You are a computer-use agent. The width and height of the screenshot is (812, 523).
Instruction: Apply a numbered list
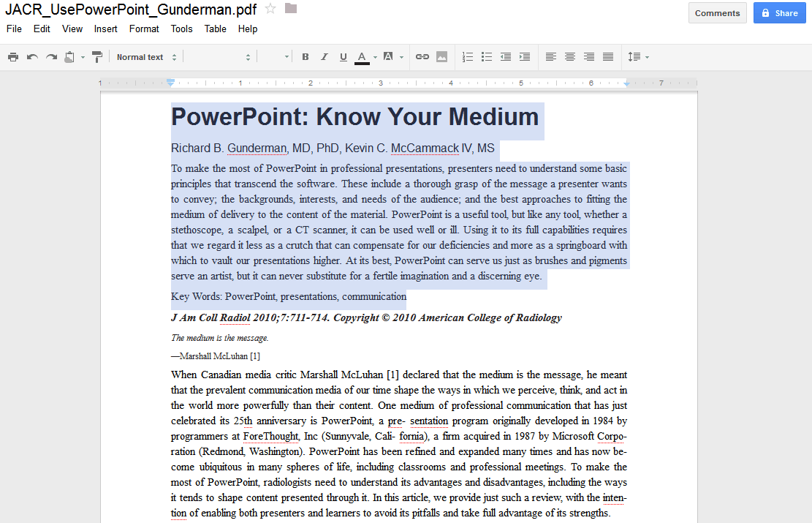tap(468, 56)
